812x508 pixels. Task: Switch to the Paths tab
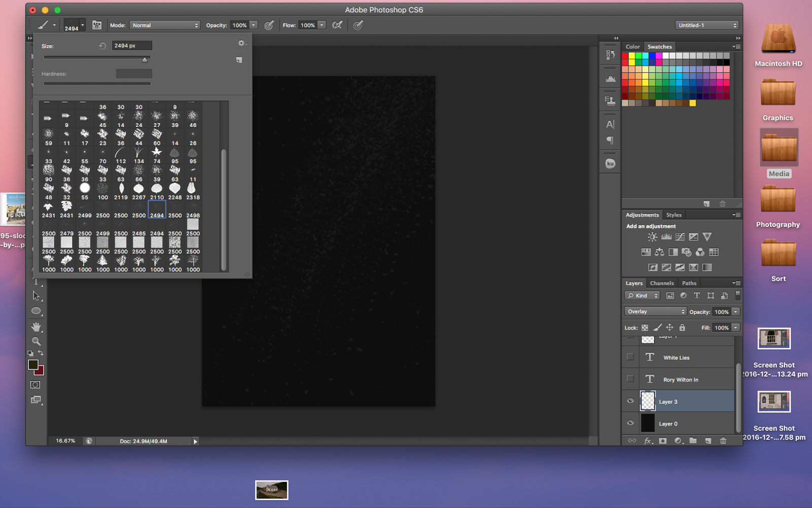tap(689, 283)
